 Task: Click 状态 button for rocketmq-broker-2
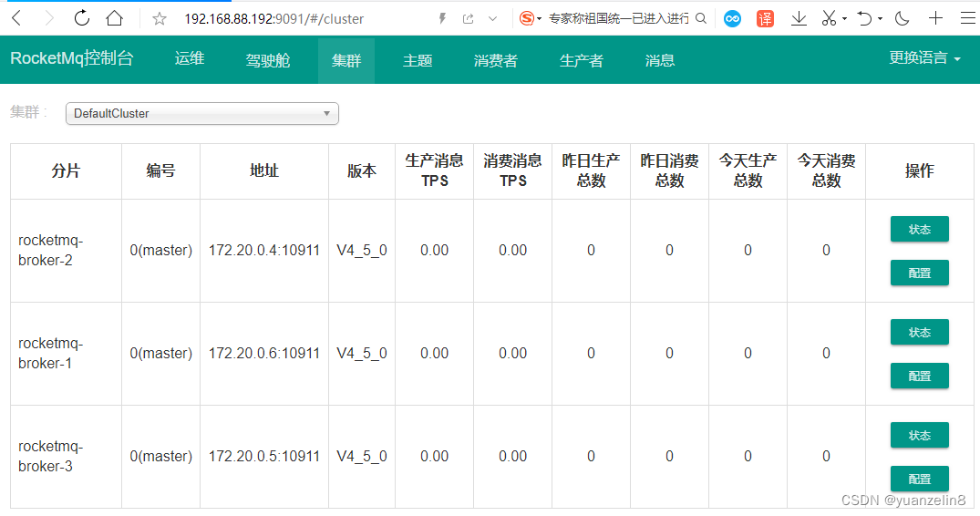pos(919,230)
